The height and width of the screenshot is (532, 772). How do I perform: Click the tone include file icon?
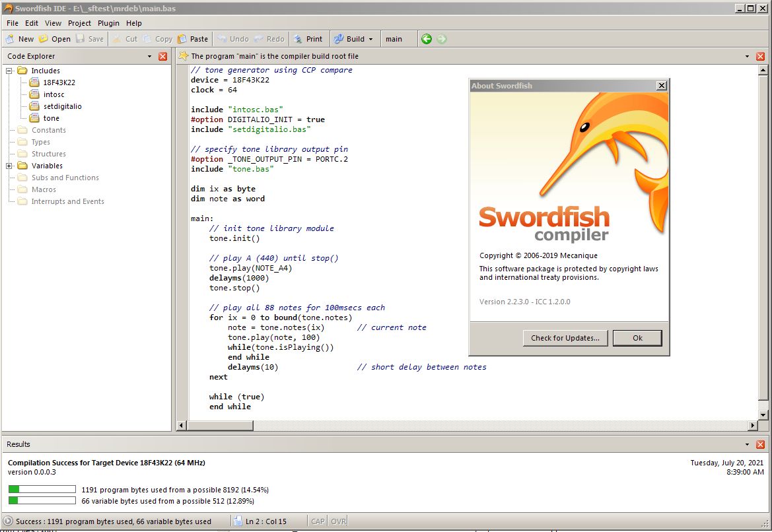point(34,118)
